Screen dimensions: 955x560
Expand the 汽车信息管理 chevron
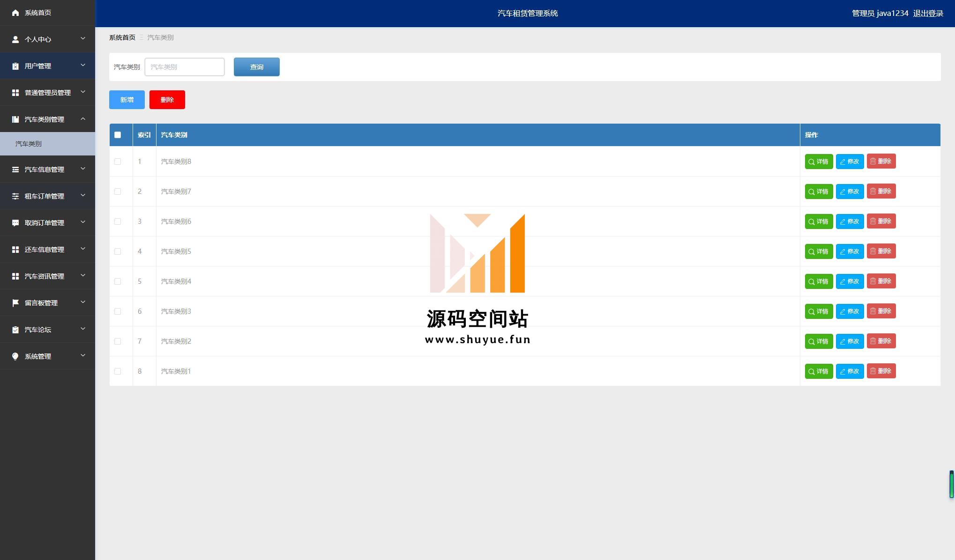click(83, 169)
